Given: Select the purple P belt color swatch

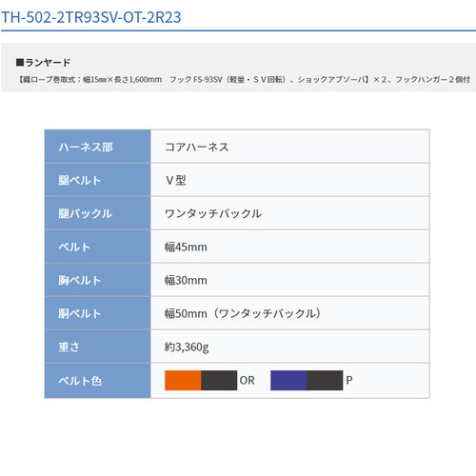Looking at the screenshot, I should point(307,380).
